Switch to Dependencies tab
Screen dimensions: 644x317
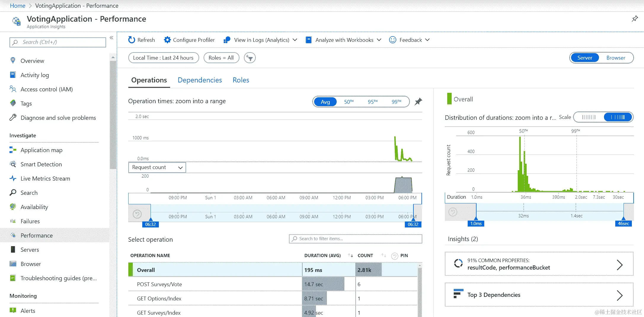[200, 80]
